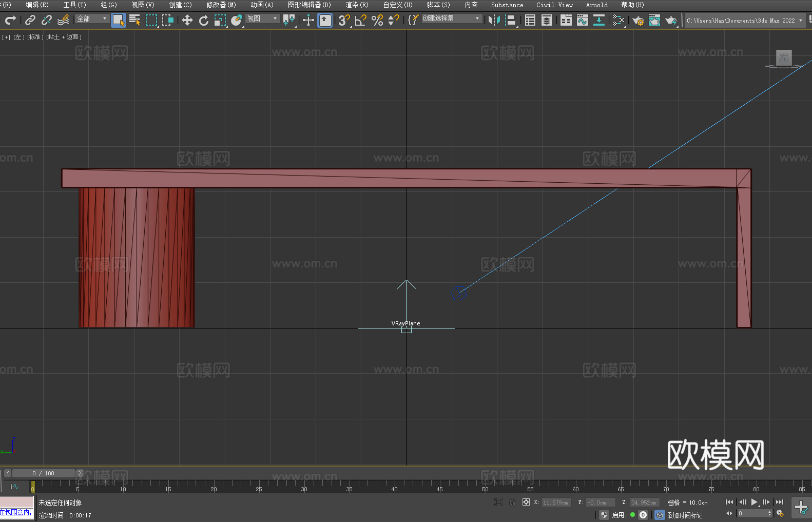Open the 编辑(E) menu
Image resolution: width=812 pixels, height=522 pixels.
click(x=37, y=5)
